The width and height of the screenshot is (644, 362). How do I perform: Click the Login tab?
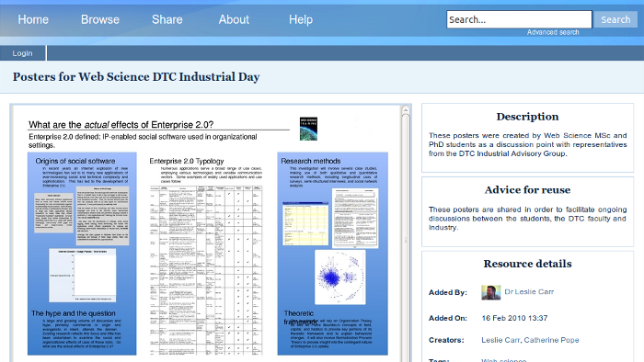[23, 53]
